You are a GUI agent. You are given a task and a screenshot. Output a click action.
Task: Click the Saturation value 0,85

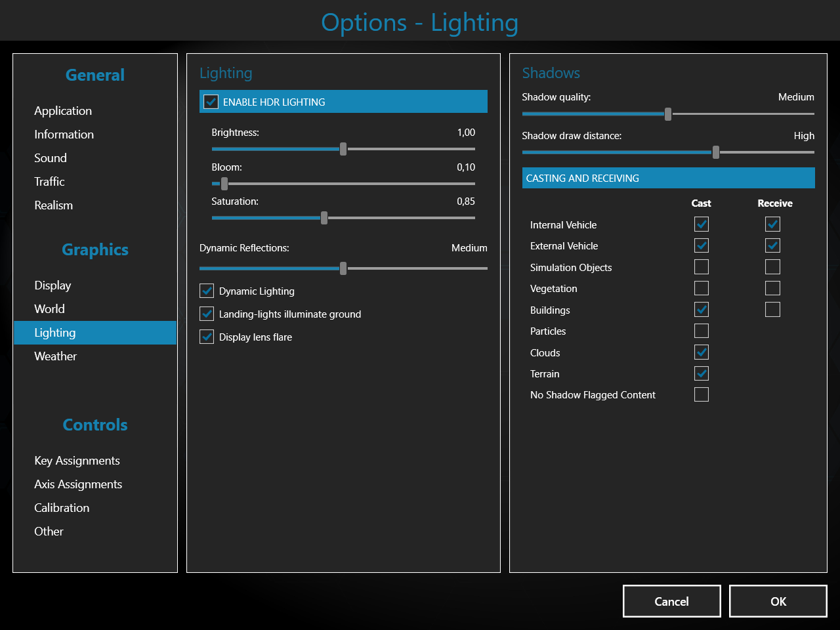tap(466, 201)
